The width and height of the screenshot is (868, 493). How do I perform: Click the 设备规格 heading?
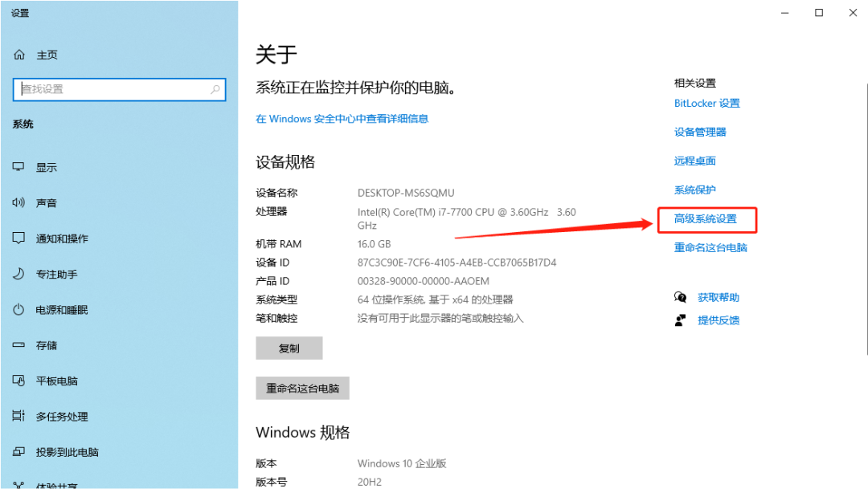pos(285,162)
